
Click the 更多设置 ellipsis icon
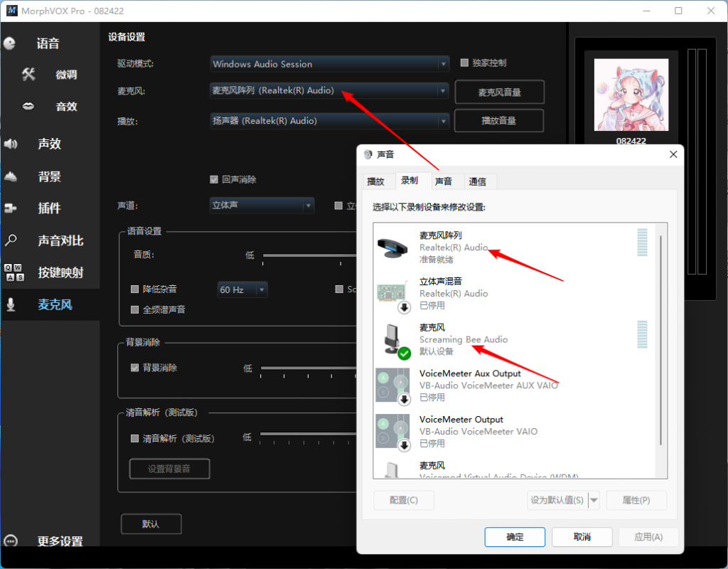[11, 541]
